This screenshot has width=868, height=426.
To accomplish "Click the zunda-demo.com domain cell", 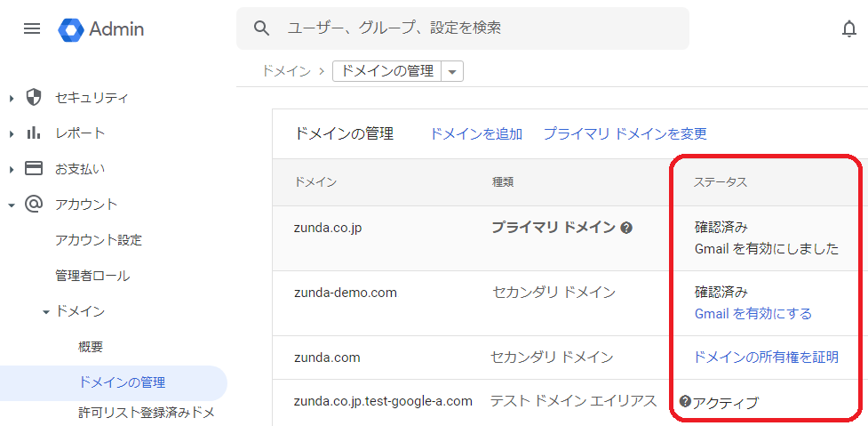I will (346, 293).
